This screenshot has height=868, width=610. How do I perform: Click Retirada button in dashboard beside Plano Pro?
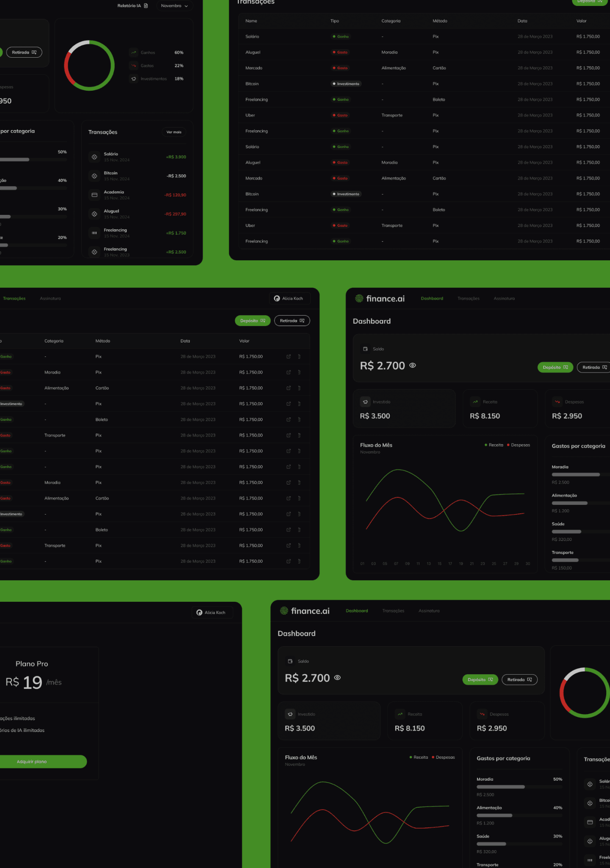coord(520,680)
